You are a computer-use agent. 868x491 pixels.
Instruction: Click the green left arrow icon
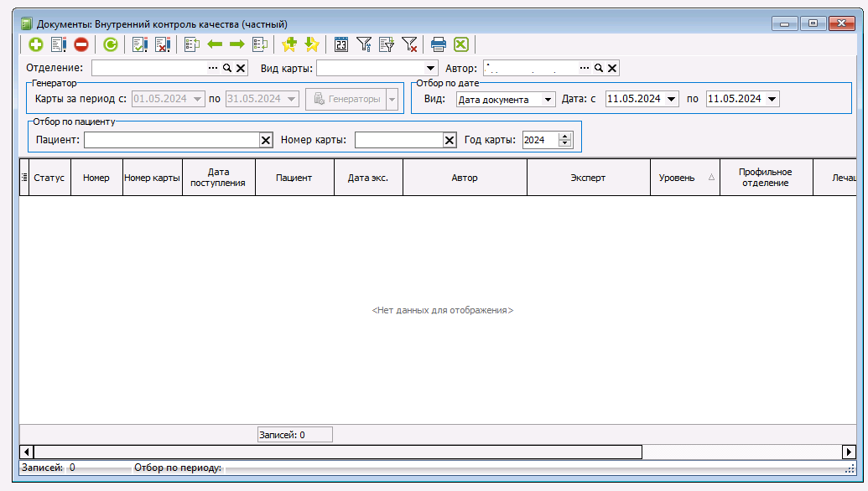(215, 45)
